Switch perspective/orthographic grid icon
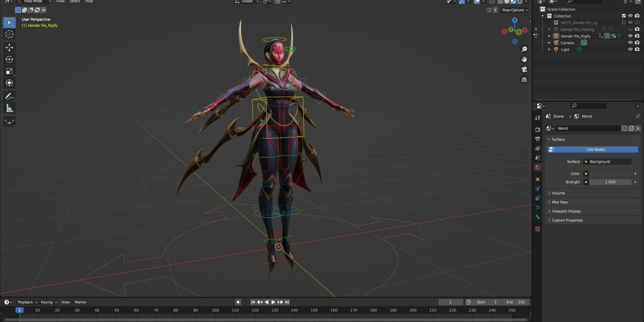644x322 pixels. 524,79
